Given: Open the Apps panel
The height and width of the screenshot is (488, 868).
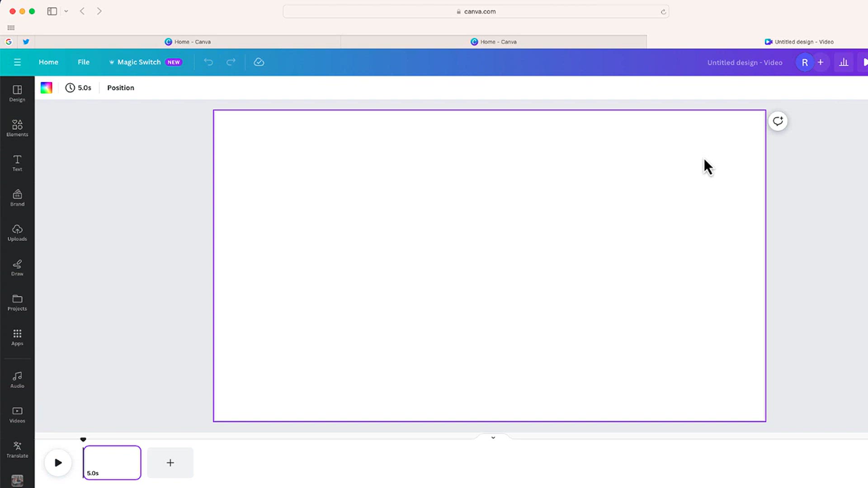Looking at the screenshot, I should [17, 337].
